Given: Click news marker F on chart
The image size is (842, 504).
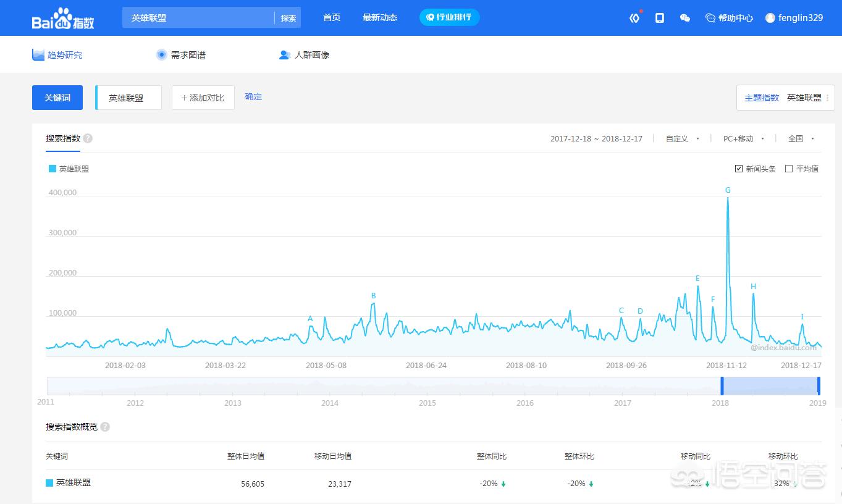Looking at the screenshot, I should [713, 300].
